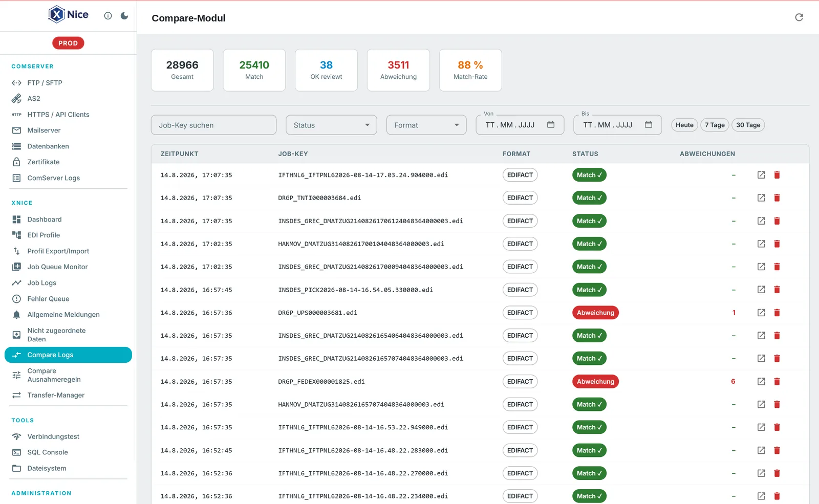Click the info icon beside the Nice logo
Screen dimensions: 819x504
click(x=108, y=16)
